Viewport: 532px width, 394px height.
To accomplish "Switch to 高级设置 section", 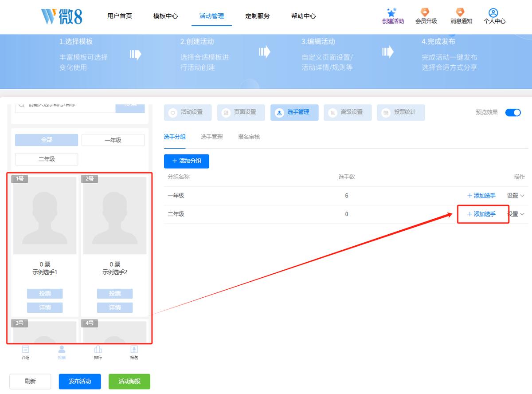I will pos(348,113).
